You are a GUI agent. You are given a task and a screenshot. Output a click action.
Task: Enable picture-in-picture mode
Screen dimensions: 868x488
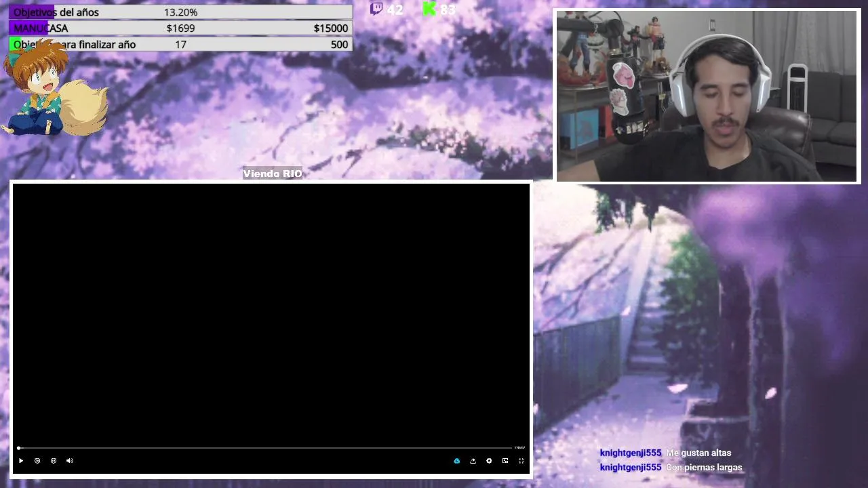pos(505,461)
